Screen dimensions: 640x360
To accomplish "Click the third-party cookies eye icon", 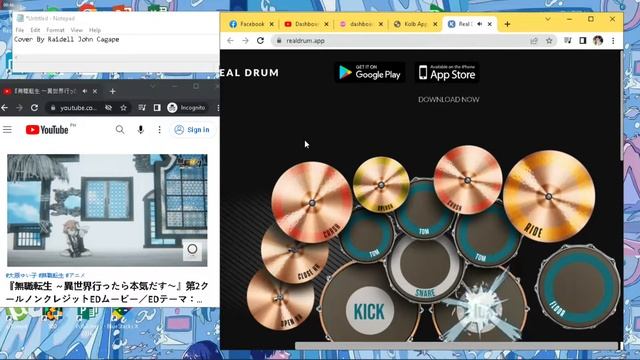I will 108,108.
